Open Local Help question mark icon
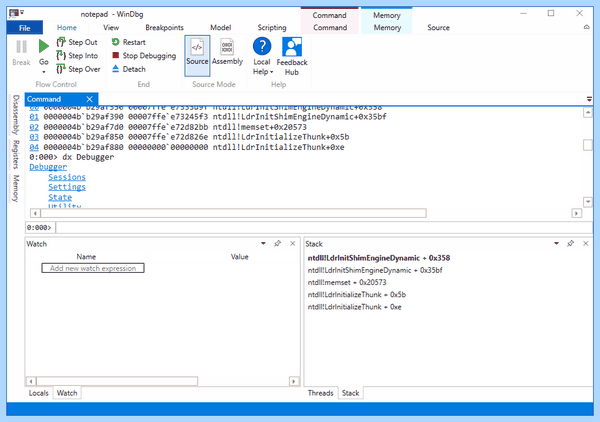600x422 pixels. pos(262,46)
